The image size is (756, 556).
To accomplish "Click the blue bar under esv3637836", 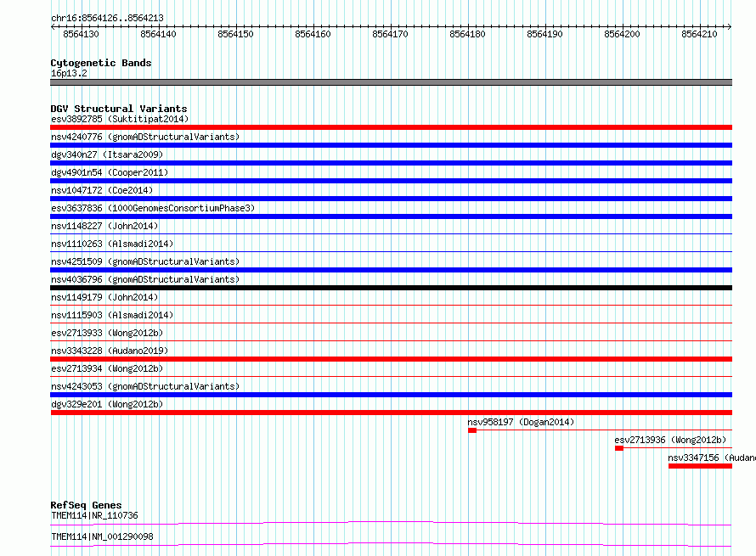I will [x=391, y=216].
